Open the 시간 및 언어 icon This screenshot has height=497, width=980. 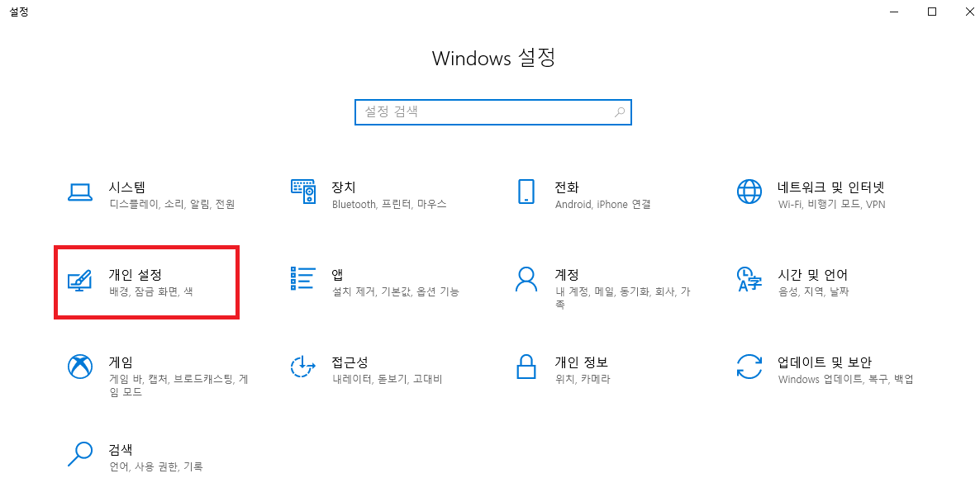(x=749, y=279)
